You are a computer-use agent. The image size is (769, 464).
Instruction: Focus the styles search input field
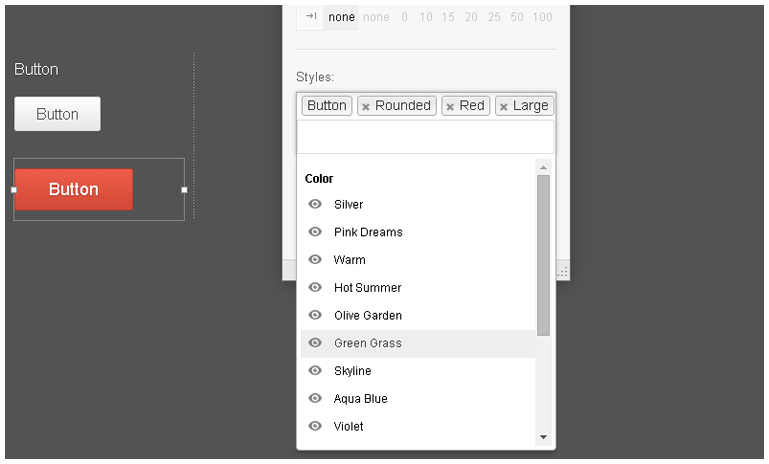point(425,137)
